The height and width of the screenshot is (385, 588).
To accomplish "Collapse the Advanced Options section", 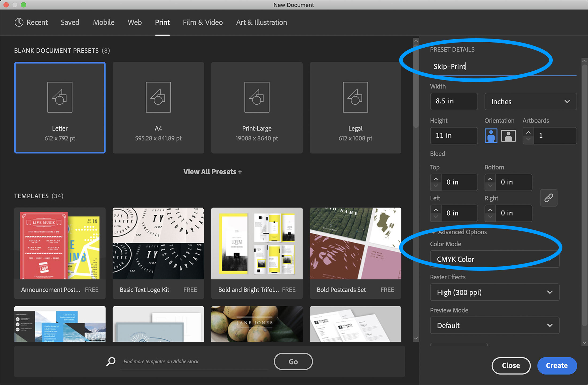I will (x=434, y=232).
